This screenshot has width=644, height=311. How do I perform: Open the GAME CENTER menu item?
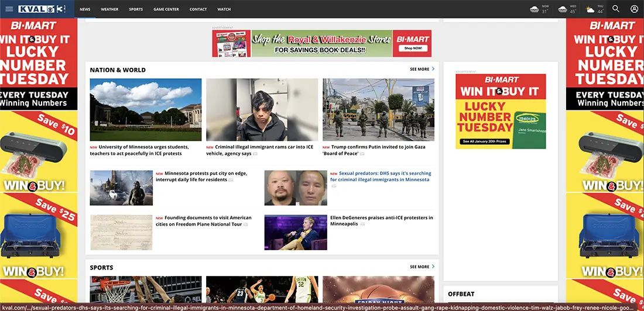pyautogui.click(x=166, y=9)
